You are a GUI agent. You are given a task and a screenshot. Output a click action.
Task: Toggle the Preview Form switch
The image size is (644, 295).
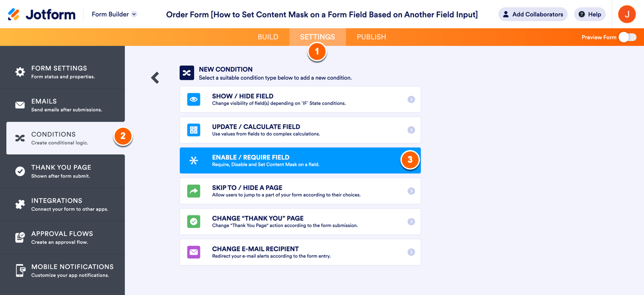click(627, 37)
